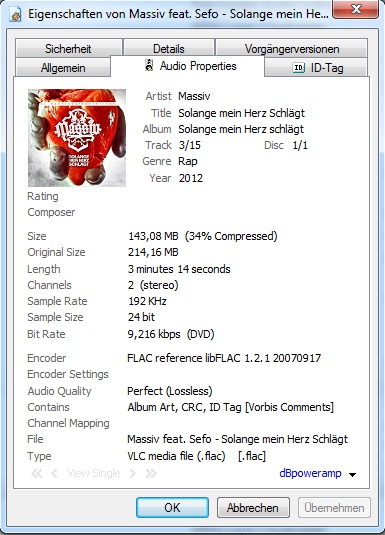Click size value 143,08 MB
The height and width of the screenshot is (535, 385).
[x=153, y=236]
